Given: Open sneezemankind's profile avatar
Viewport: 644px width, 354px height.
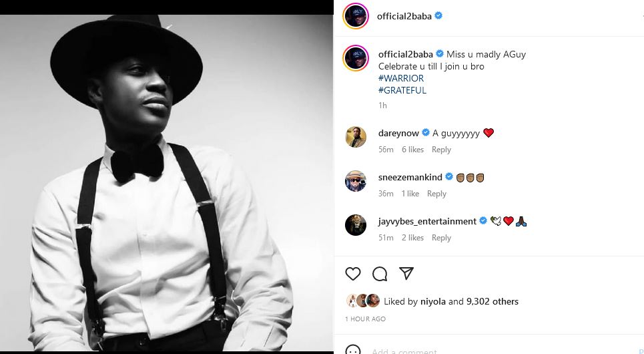Looking at the screenshot, I should tap(355, 181).
